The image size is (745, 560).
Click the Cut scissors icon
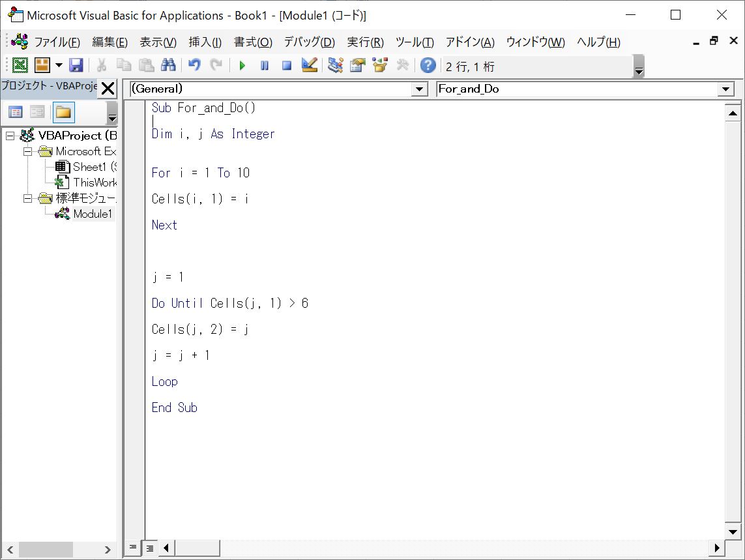pos(101,65)
